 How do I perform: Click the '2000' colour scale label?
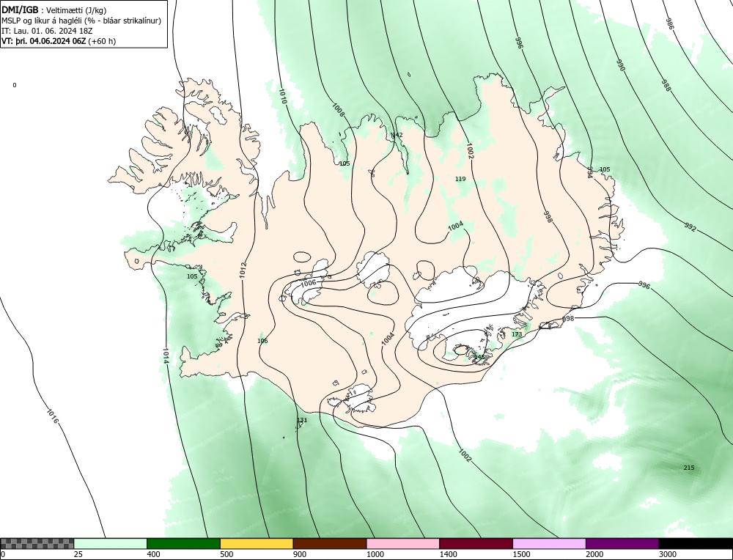click(x=594, y=555)
